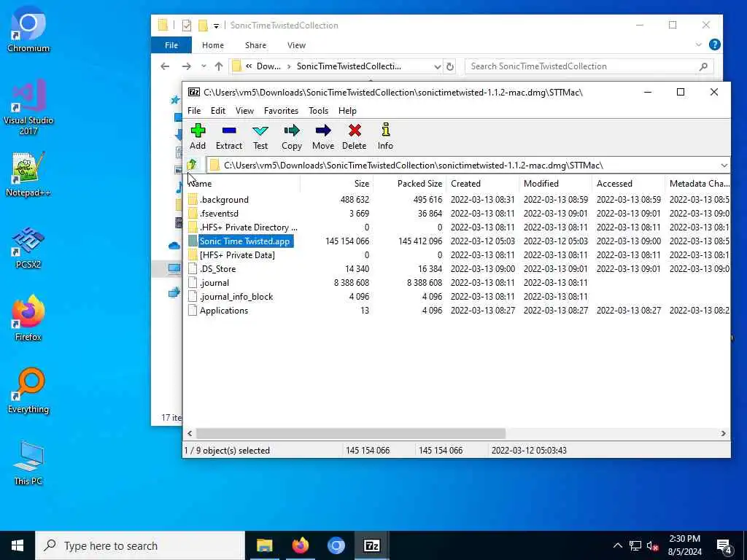The width and height of the screenshot is (747, 560).
Task: Open the Home ribbon tab in Explorer
Action: 212,45
